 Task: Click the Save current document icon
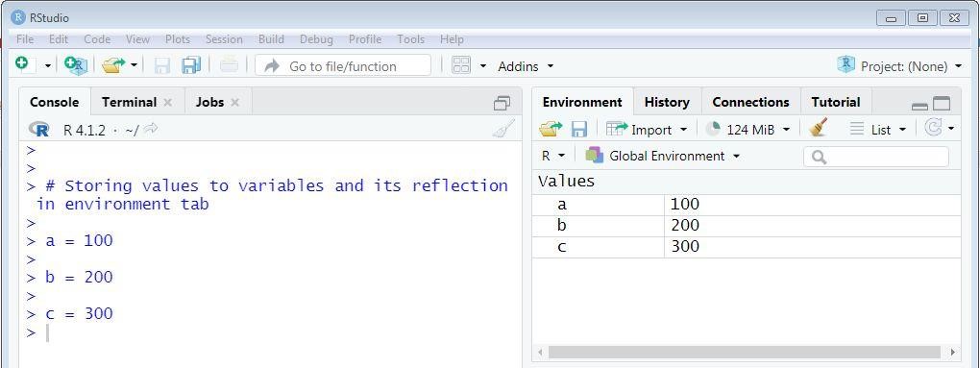[x=161, y=65]
